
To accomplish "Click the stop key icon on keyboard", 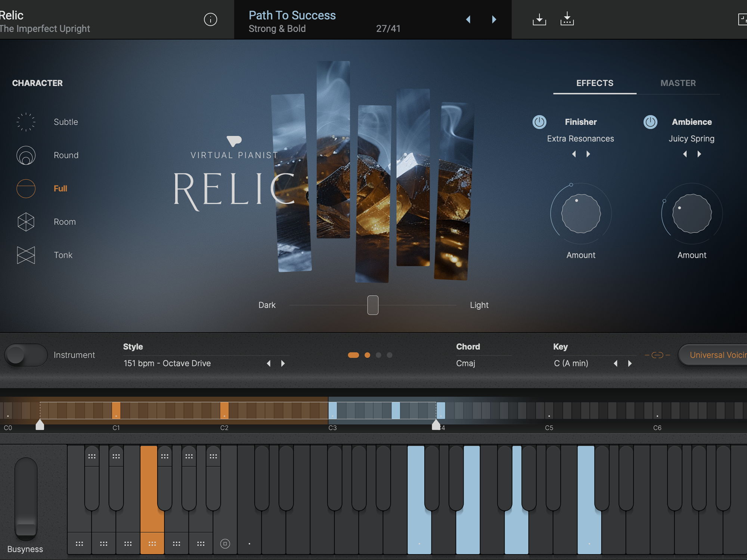I will [225, 544].
